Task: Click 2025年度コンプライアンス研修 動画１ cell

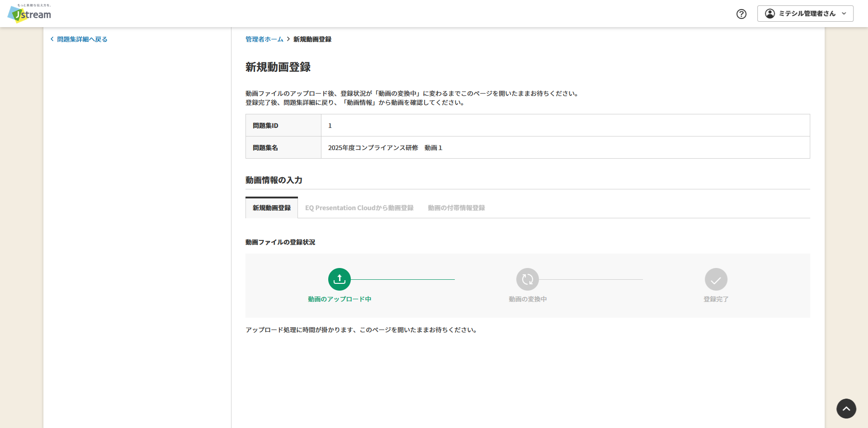Action: tap(566, 147)
